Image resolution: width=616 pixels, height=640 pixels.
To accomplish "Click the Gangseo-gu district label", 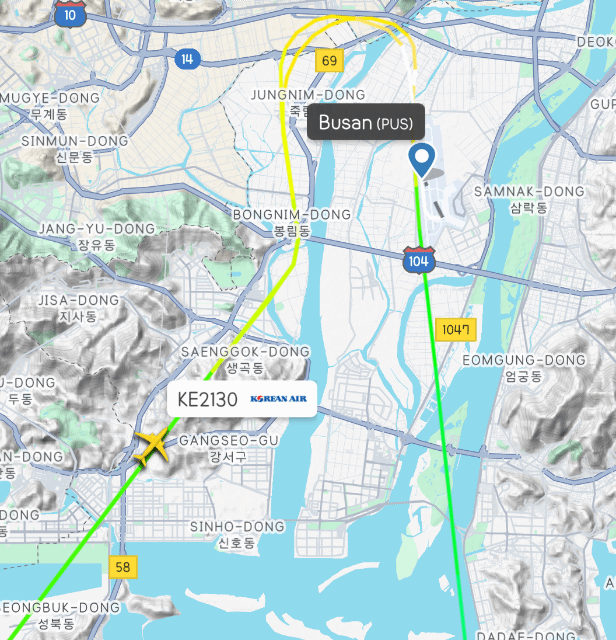I will click(x=229, y=448).
